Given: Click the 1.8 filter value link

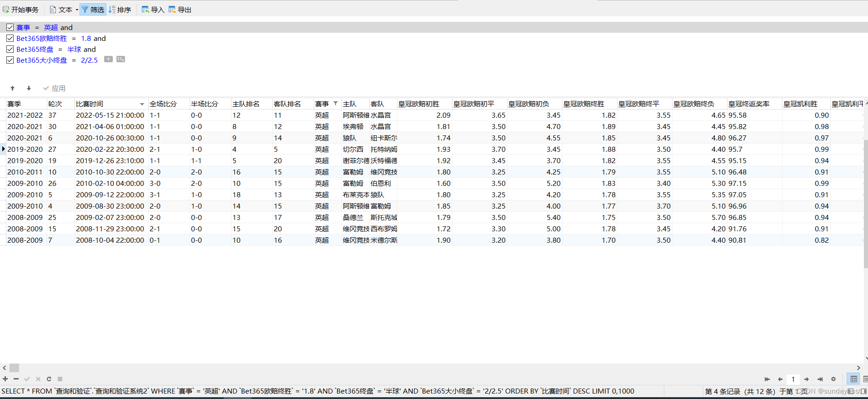Looking at the screenshot, I should pos(86,38).
